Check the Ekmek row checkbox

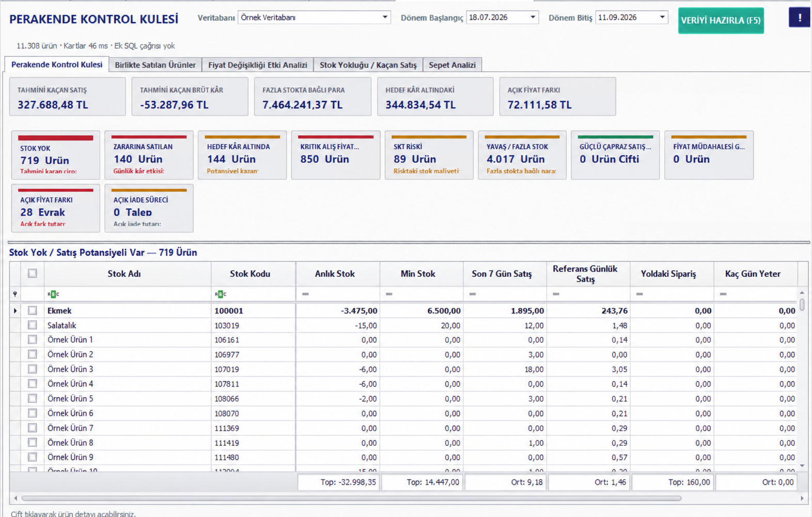[x=33, y=310]
